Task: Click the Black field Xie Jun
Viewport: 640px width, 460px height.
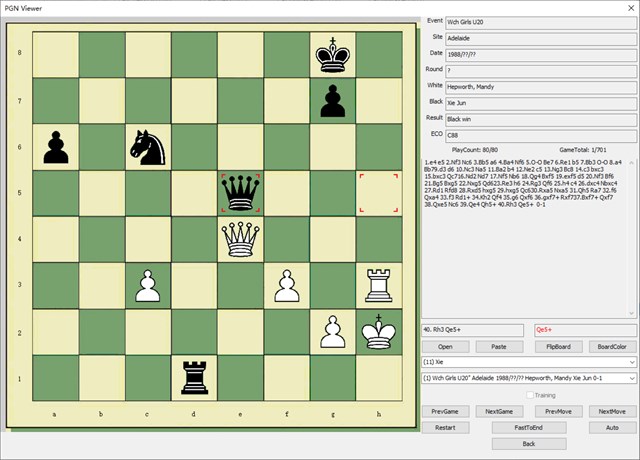Action: [x=541, y=103]
